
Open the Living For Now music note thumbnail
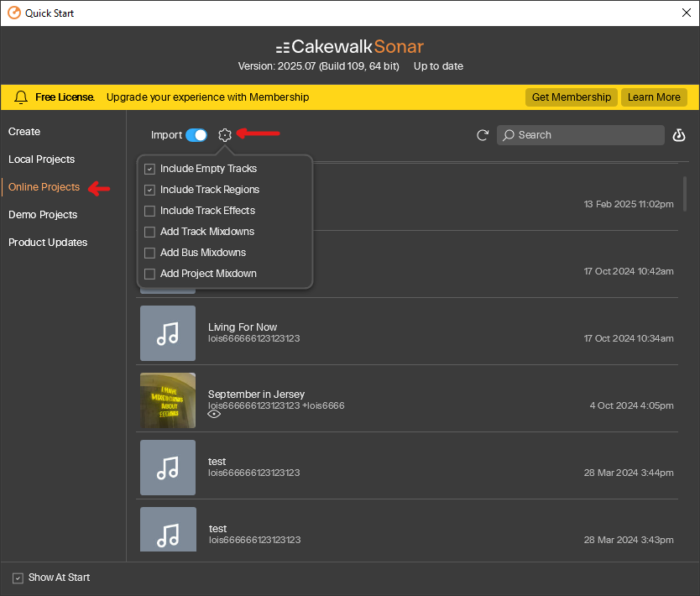click(x=168, y=333)
